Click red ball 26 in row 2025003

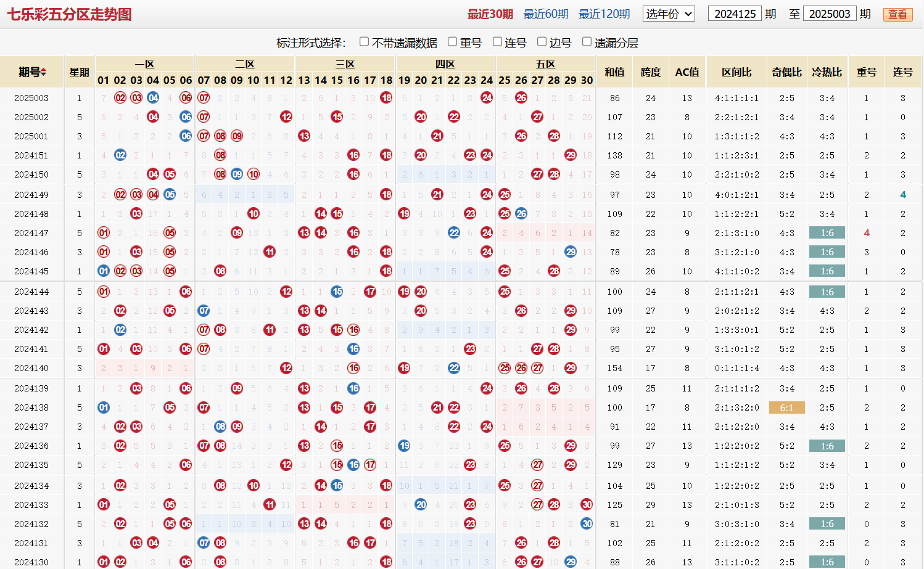pyautogui.click(x=521, y=97)
